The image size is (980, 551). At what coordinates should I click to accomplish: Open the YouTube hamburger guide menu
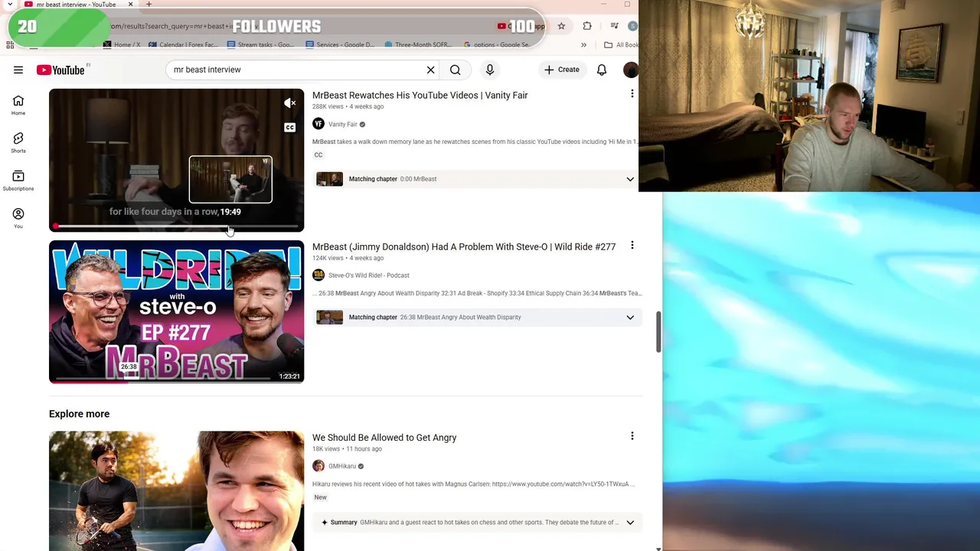(x=18, y=70)
